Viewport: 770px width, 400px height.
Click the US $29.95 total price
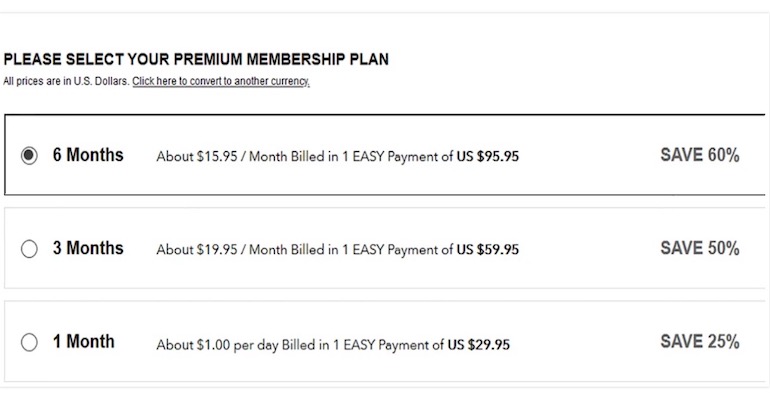point(478,345)
